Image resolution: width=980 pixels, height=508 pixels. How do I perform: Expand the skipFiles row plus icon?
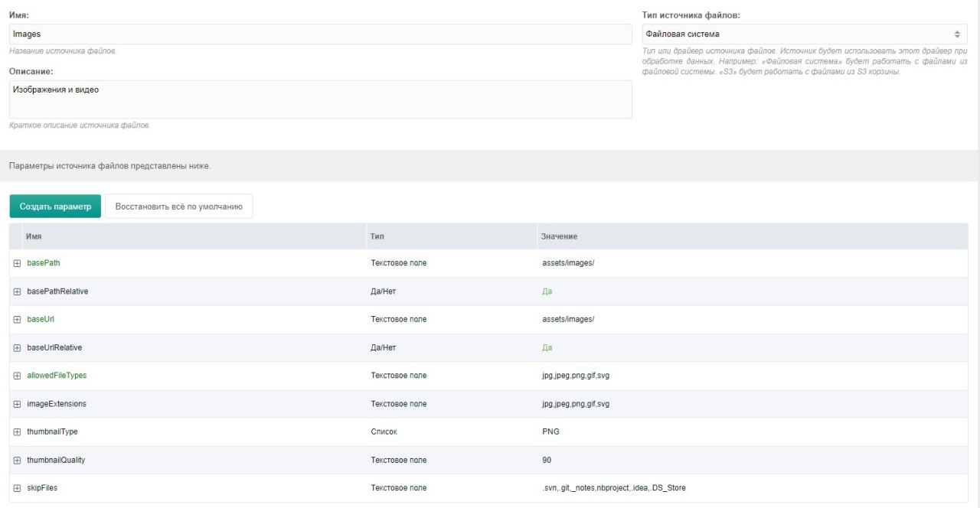click(17, 488)
